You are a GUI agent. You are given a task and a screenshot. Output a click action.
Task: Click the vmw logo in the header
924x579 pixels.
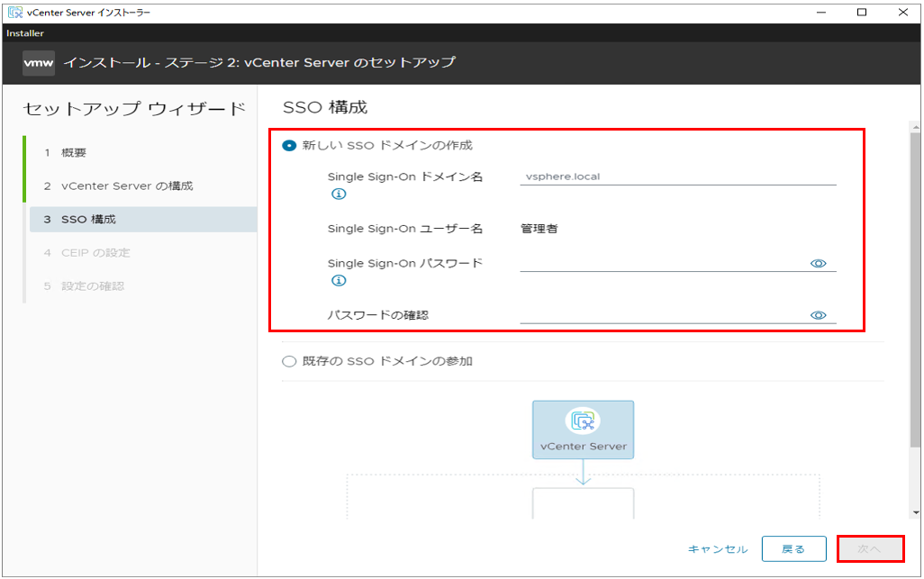pos(39,63)
